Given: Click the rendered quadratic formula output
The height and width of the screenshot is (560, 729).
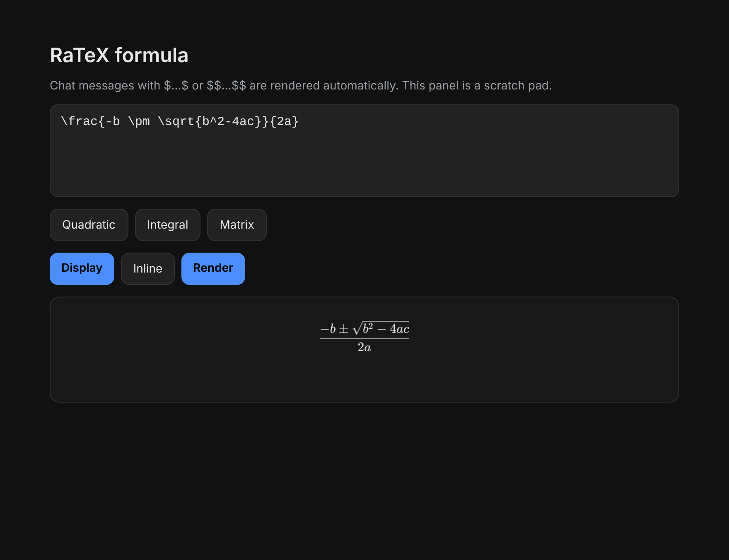Looking at the screenshot, I should [x=364, y=337].
